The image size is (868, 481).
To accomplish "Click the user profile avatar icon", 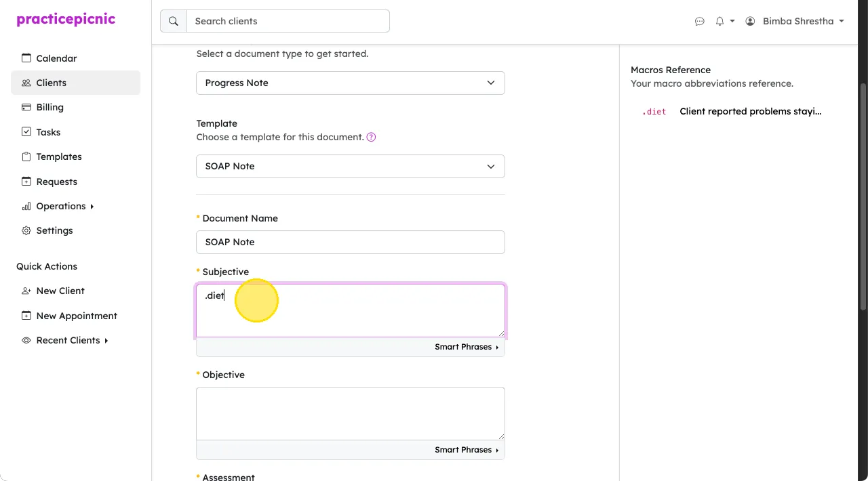I will tap(750, 22).
